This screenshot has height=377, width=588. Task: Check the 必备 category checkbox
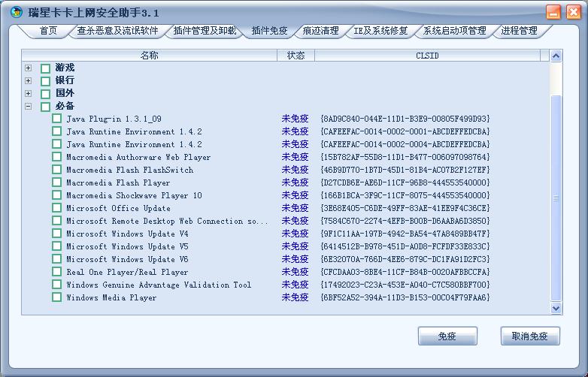45,107
